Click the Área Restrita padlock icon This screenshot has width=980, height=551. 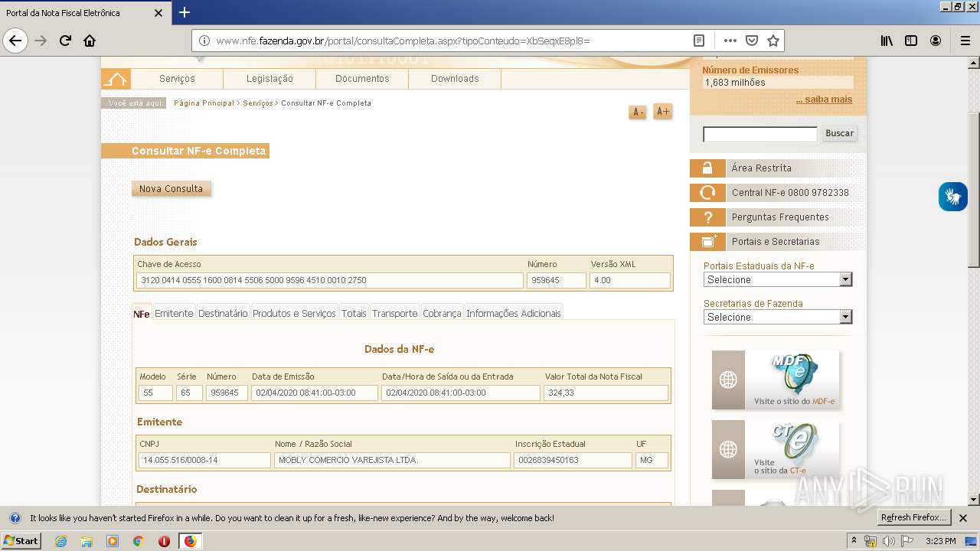707,168
